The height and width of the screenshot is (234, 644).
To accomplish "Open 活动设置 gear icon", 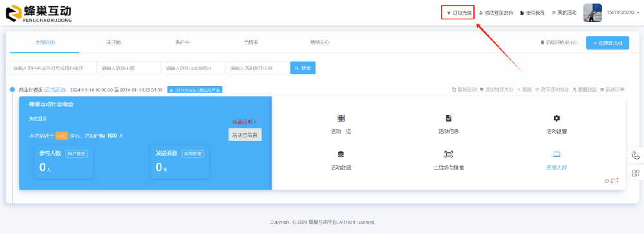I will [556, 118].
